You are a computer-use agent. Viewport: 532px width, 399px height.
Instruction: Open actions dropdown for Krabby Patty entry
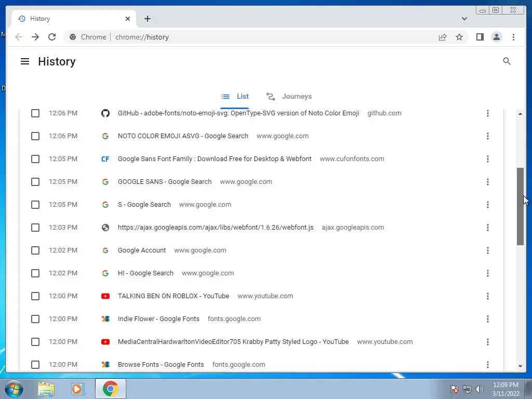(487, 342)
